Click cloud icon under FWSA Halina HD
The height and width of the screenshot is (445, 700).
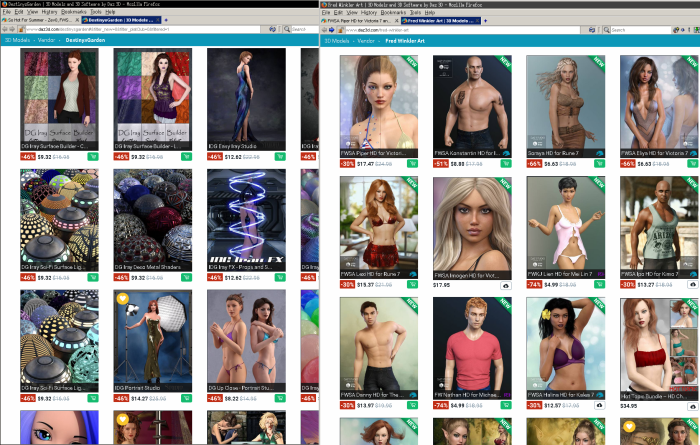click(600, 405)
